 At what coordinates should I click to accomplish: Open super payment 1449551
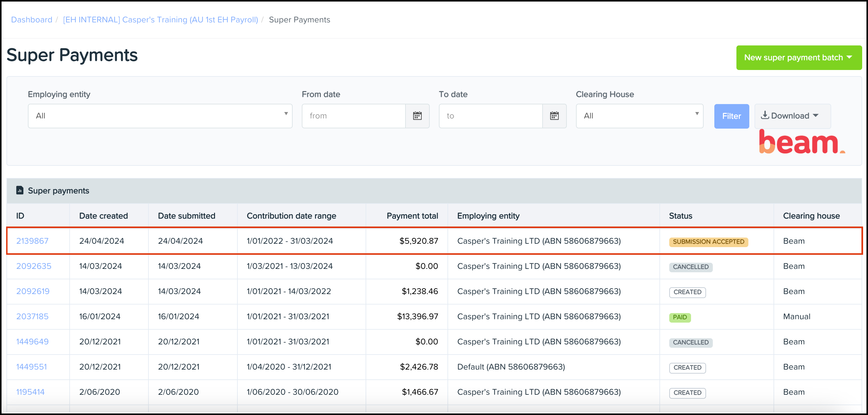[31, 367]
